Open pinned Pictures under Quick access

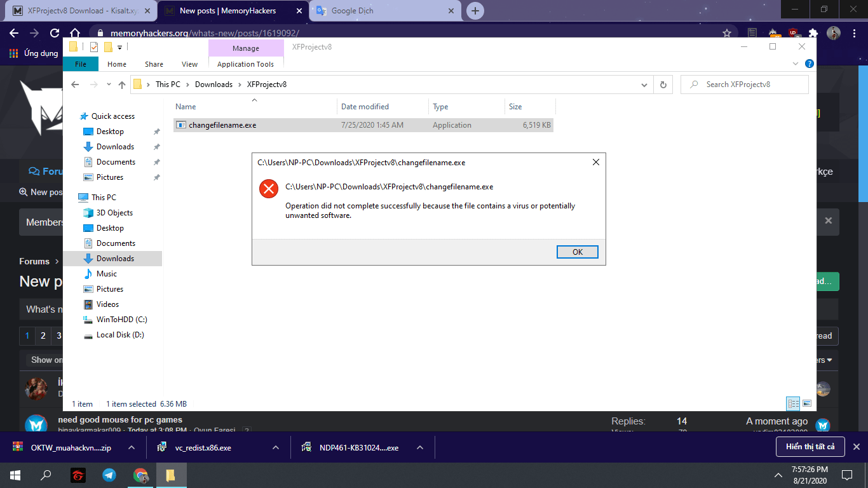[x=110, y=177]
